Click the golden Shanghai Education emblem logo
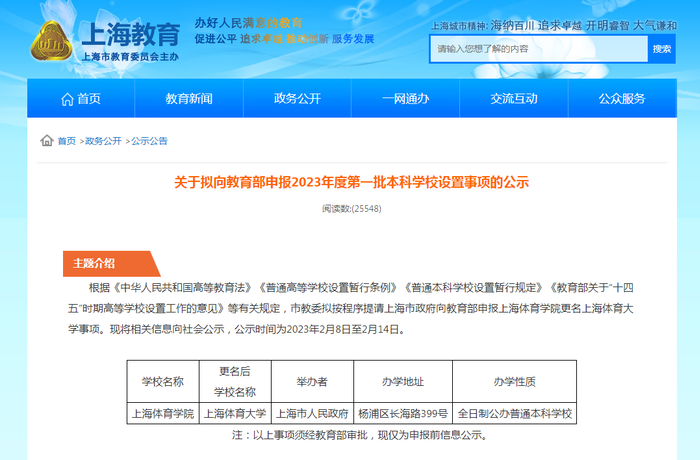Viewport: 700px width, 460px height. (51, 41)
